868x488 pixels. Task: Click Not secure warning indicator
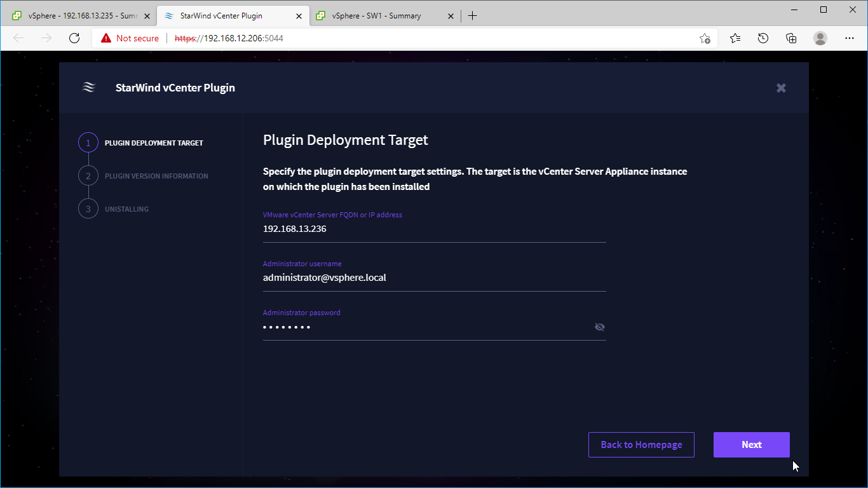(x=130, y=38)
